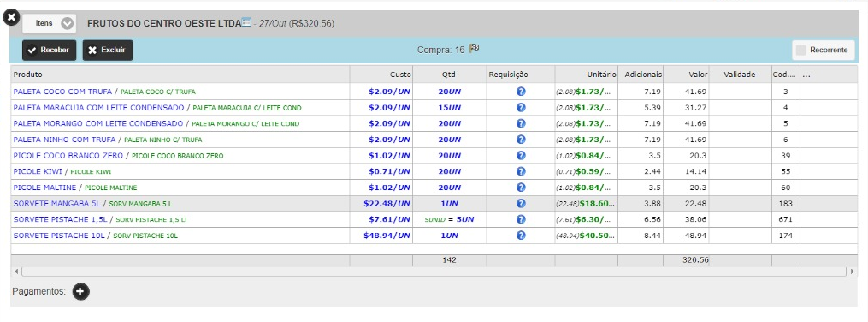
Task: Open requisition help for PALETA MARACUJA row
Action: [521, 108]
